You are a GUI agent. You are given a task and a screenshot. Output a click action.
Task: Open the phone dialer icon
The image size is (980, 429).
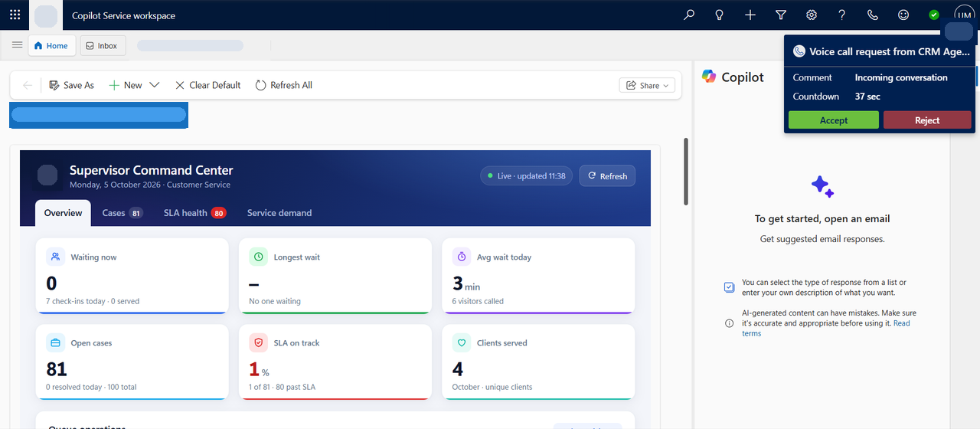873,15
